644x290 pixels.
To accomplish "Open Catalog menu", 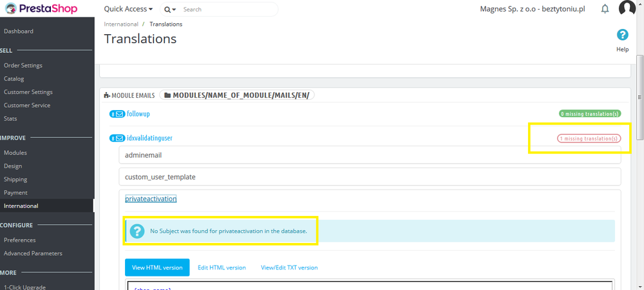I will [x=14, y=79].
